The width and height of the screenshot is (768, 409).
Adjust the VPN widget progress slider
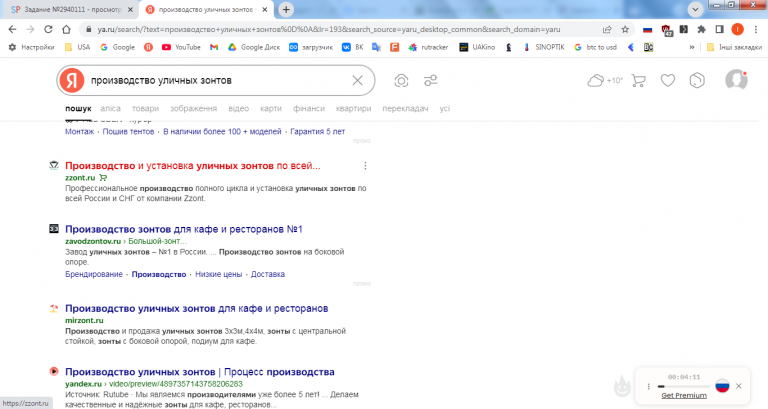pyautogui.click(x=684, y=386)
